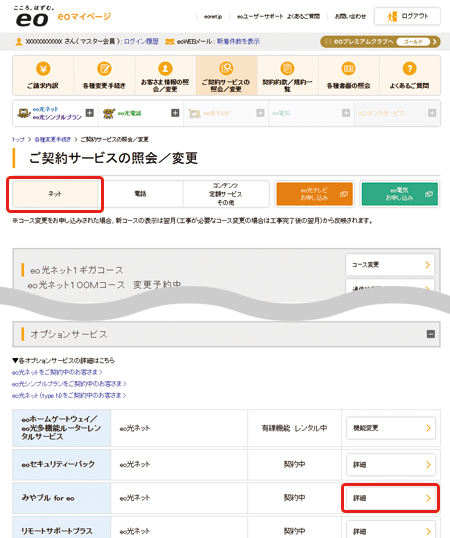Open ご契約サービスの照会/変更 magnifier icon menu

226,75
